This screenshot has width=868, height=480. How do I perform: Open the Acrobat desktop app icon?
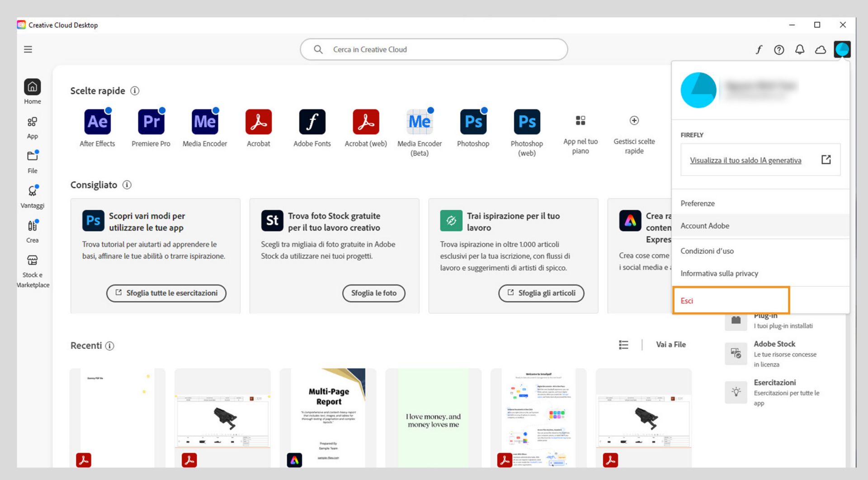[259, 122]
